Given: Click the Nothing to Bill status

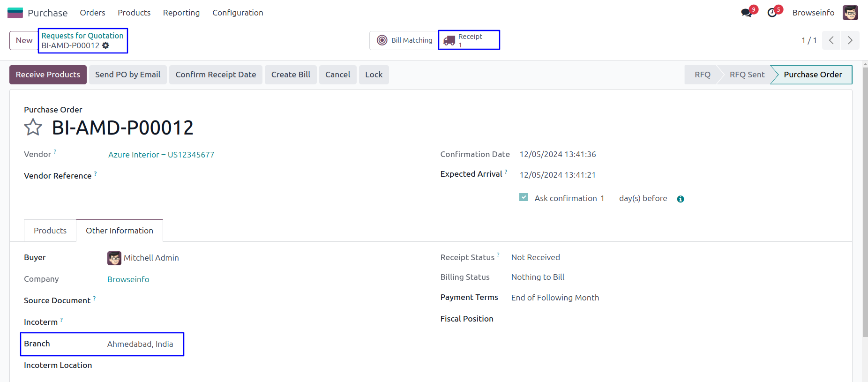Looking at the screenshot, I should [538, 277].
